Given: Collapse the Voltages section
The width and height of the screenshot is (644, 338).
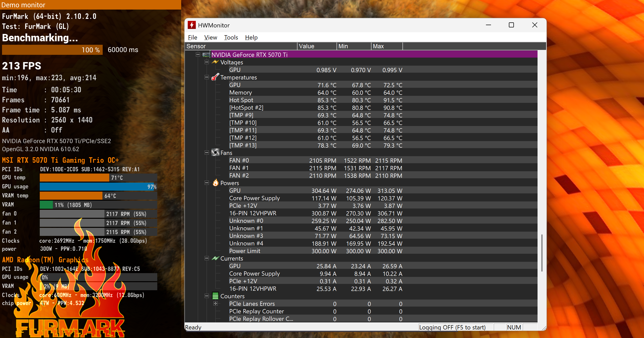Looking at the screenshot, I should pos(207,62).
